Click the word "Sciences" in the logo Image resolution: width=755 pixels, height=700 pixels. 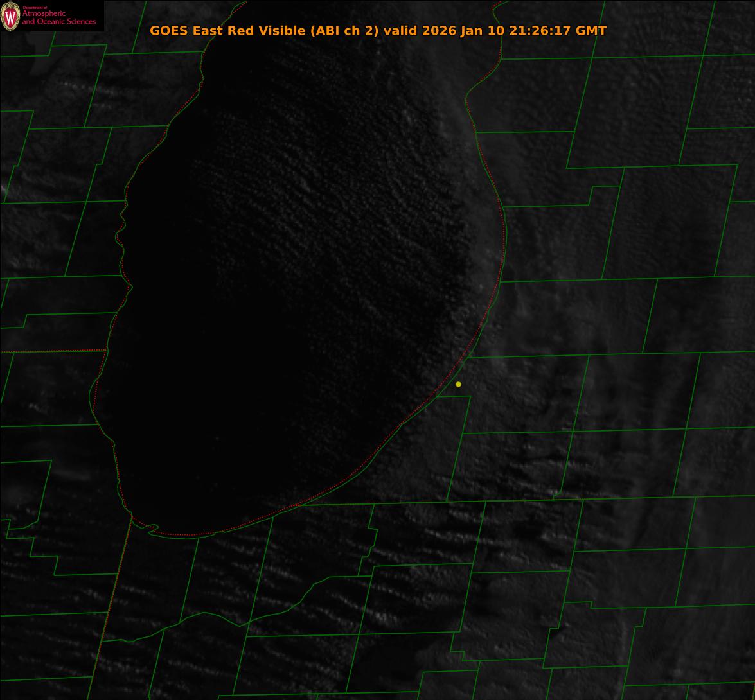click(81, 22)
